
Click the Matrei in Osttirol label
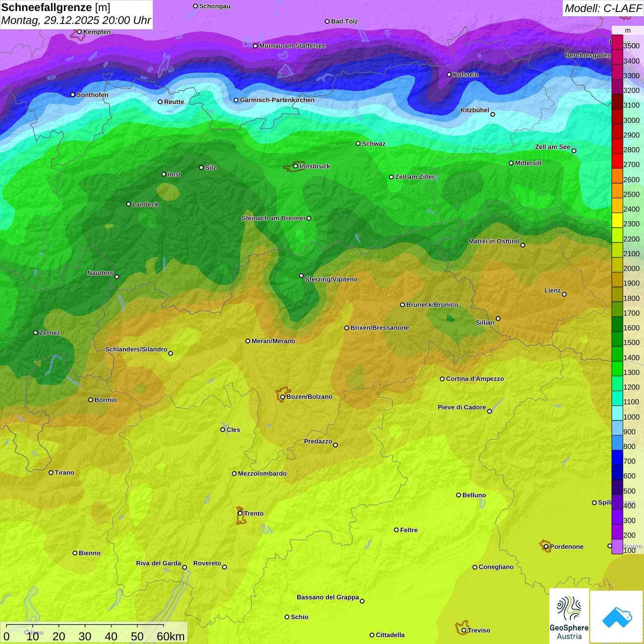click(494, 241)
